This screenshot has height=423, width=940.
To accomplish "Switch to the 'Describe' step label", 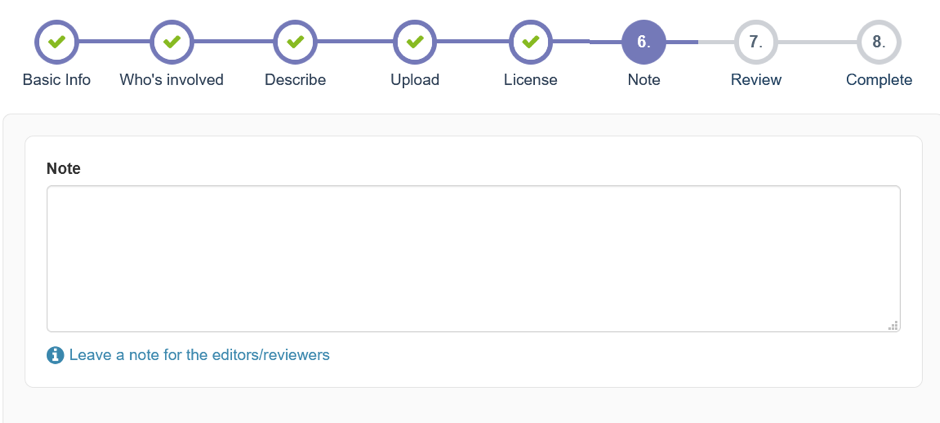I will [x=295, y=80].
